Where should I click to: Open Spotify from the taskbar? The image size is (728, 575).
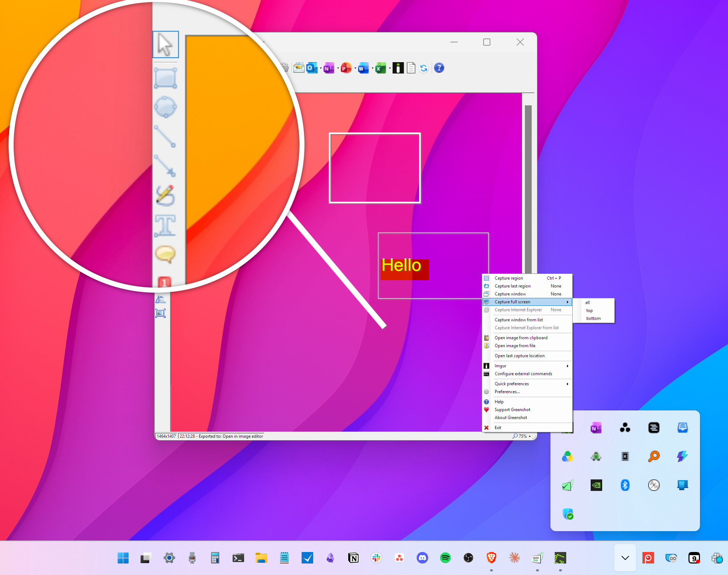tap(445, 558)
